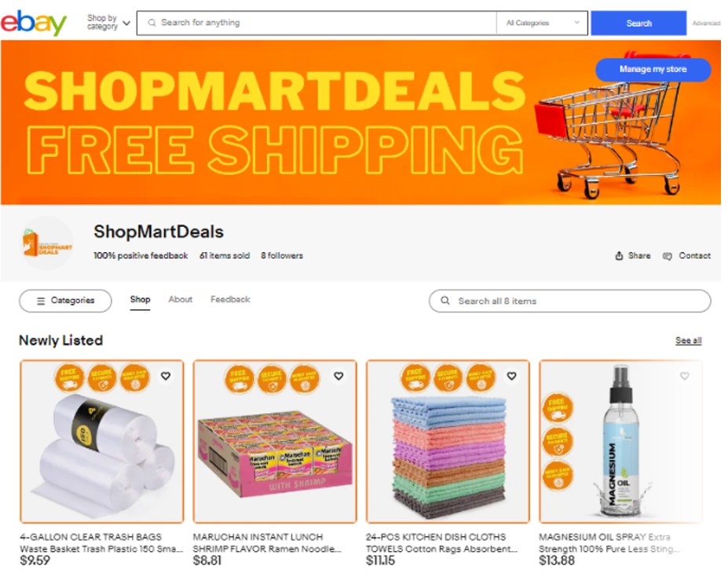Click the Search all 8 items field
The image size is (728, 577).
(x=570, y=301)
